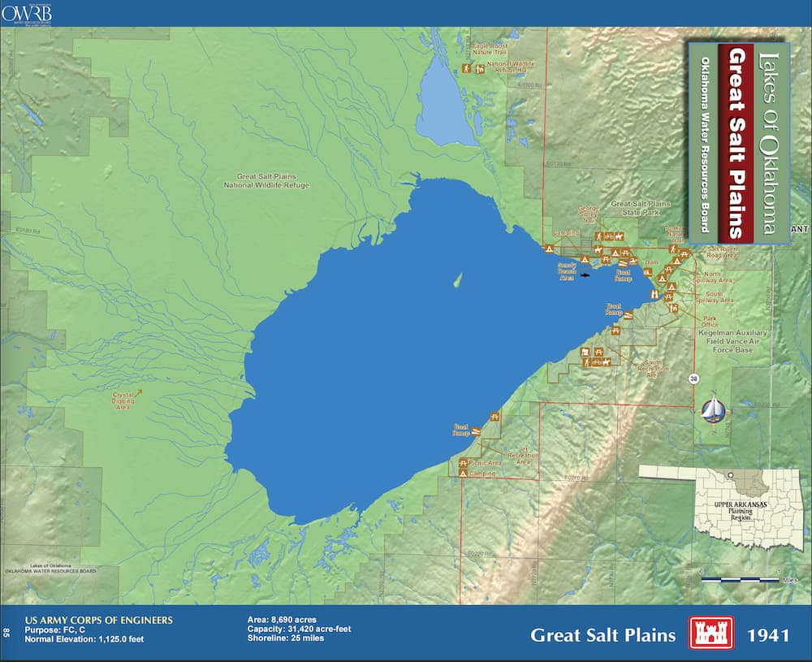The width and height of the screenshot is (812, 662).
Task: Open the Crystal Digging Area marker
Action: click(x=124, y=400)
